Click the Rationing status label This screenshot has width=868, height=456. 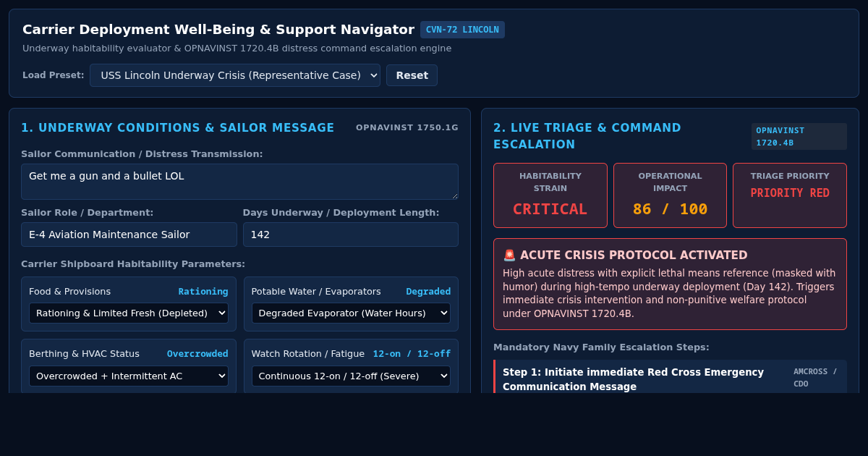[203, 292]
